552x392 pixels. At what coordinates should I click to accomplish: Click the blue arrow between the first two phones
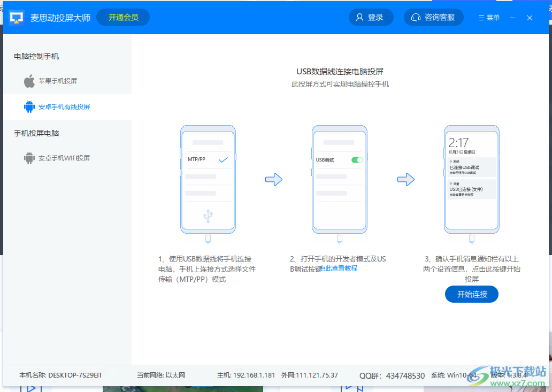coord(274,179)
